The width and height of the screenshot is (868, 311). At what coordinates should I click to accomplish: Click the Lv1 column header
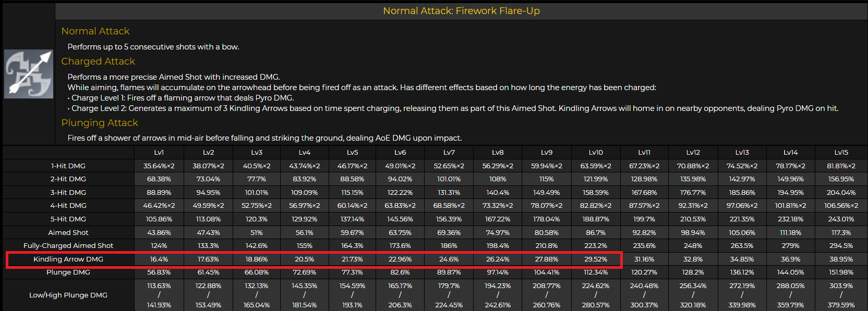pyautogui.click(x=159, y=153)
